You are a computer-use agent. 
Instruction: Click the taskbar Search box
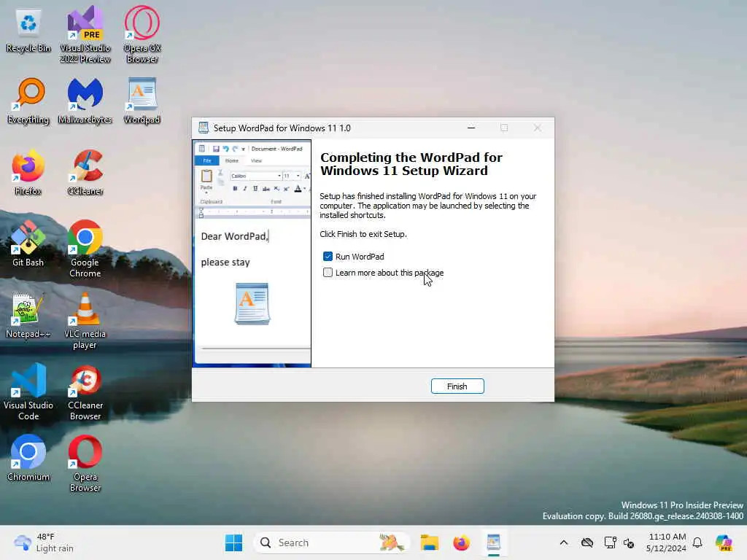click(x=332, y=542)
